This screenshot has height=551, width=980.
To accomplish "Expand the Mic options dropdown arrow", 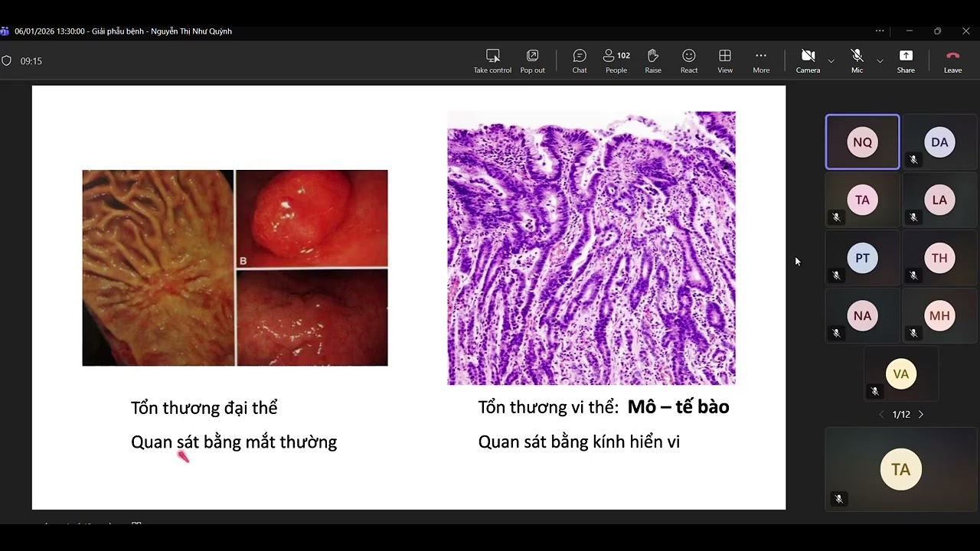I will click(880, 60).
